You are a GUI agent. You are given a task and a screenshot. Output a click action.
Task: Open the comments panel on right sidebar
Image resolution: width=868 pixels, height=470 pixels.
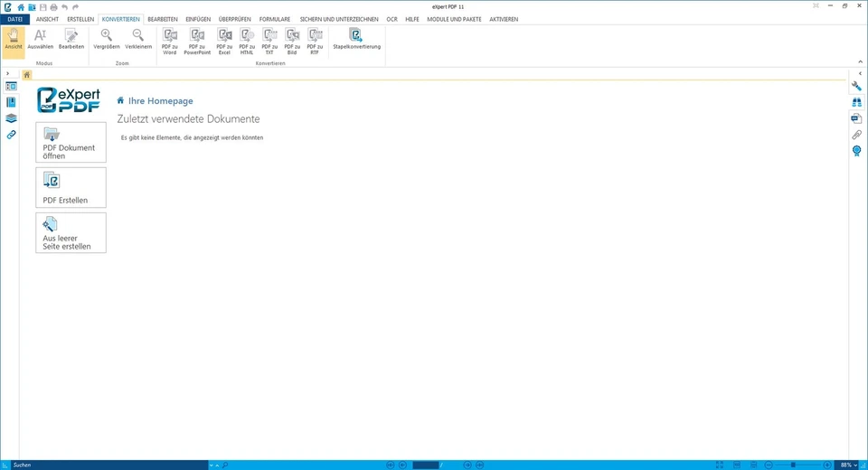tap(856, 118)
